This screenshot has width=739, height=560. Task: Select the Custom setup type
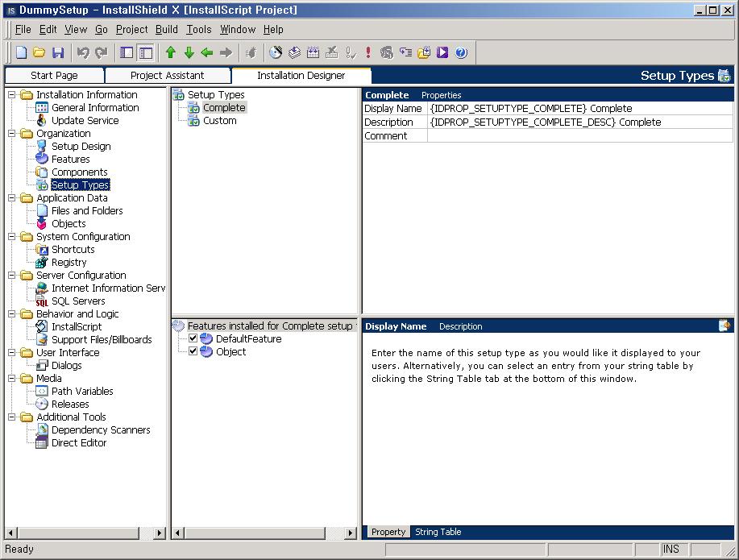(x=220, y=121)
